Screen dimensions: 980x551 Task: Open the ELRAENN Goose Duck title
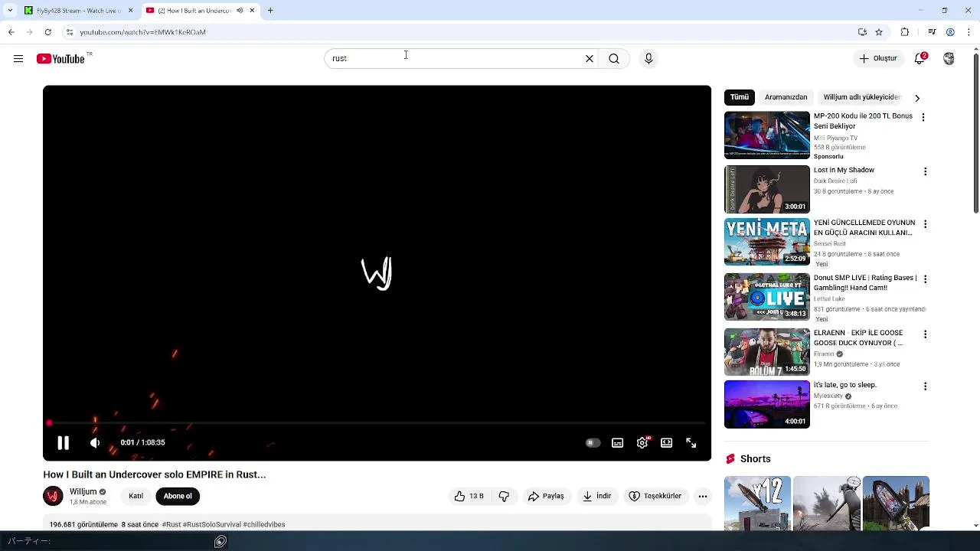click(x=858, y=337)
